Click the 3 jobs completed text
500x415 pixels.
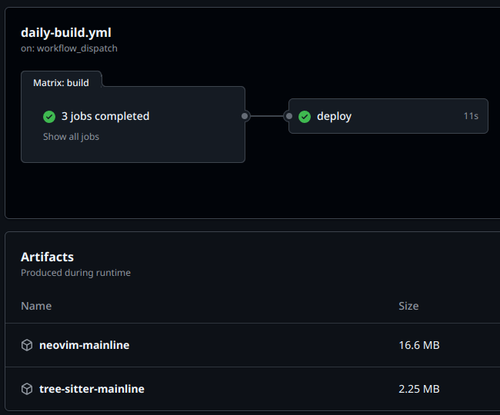pyautogui.click(x=105, y=116)
